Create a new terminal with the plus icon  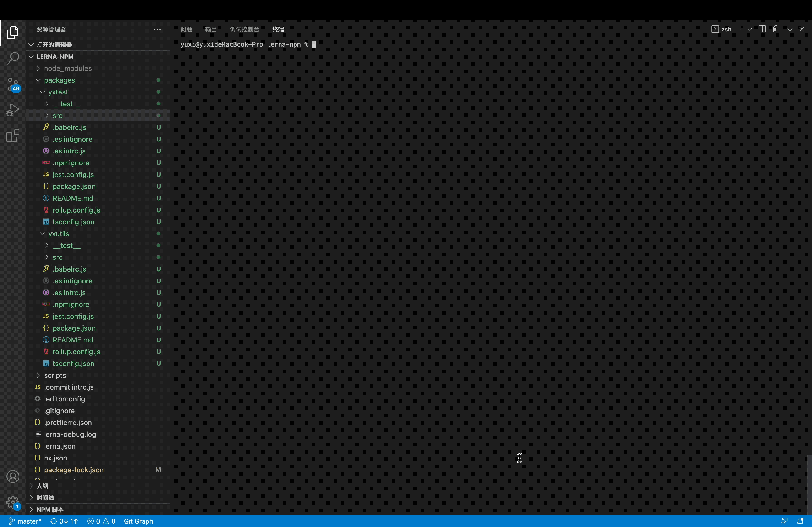coord(741,29)
